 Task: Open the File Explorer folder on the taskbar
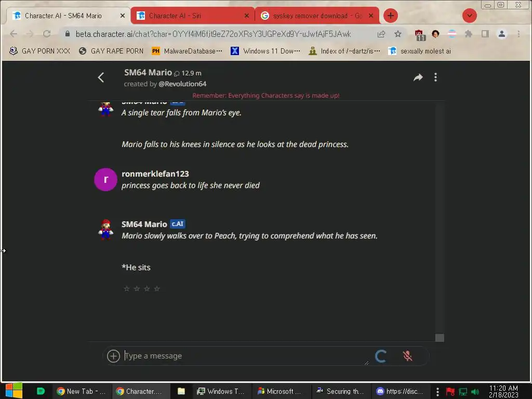click(181, 391)
